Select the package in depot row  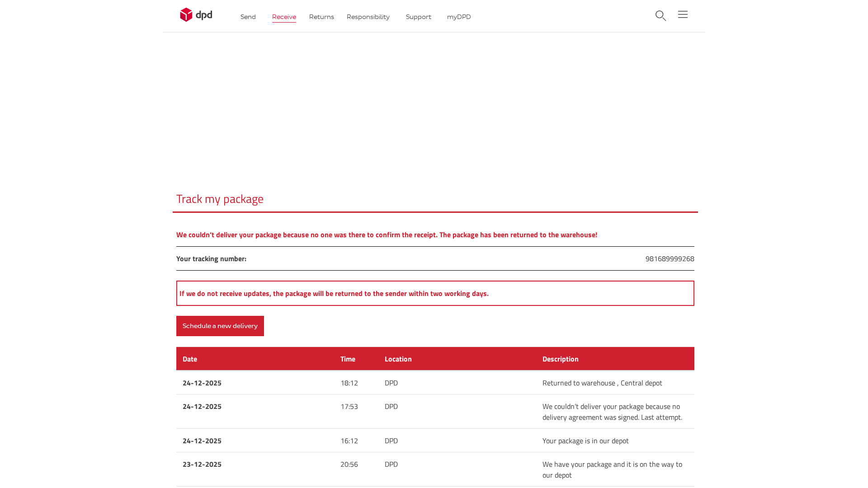tap(434, 441)
